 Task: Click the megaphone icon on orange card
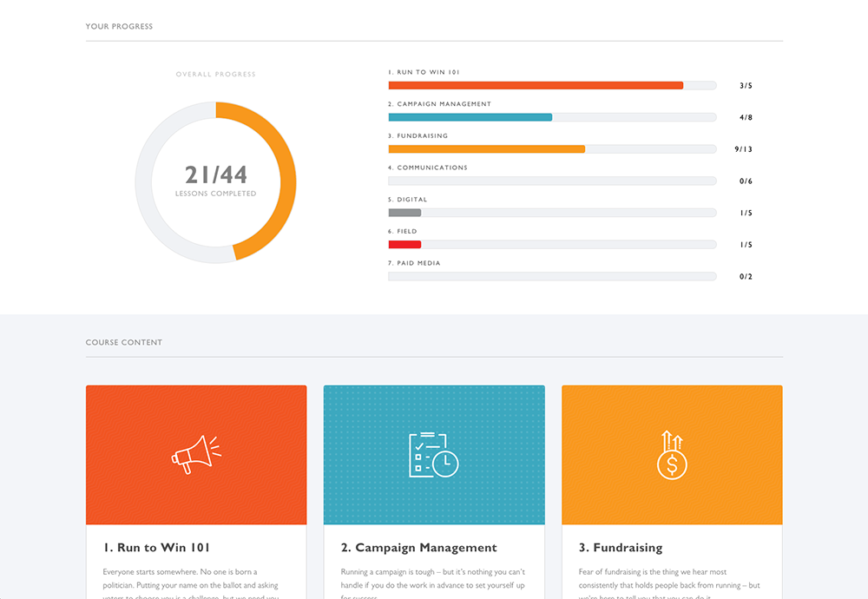coord(196,454)
